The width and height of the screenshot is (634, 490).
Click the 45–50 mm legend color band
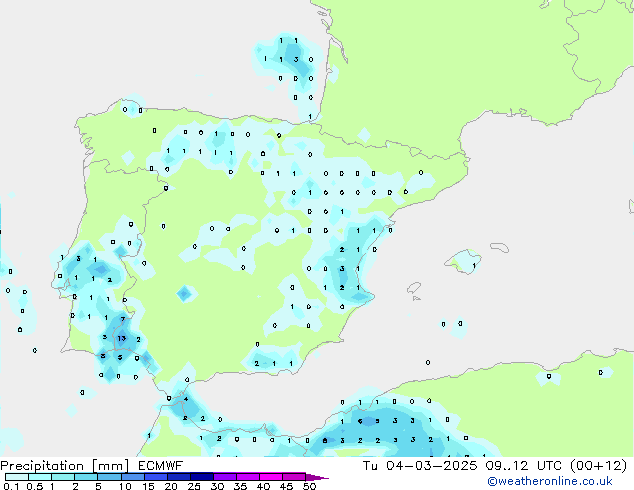294,477
